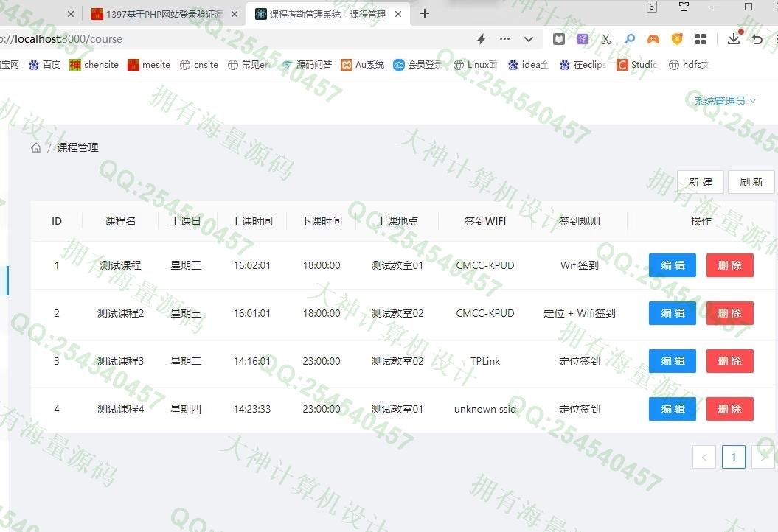Image resolution: width=778 pixels, height=532 pixels.
Task: Click the orange shield security icon
Action: coord(677,39)
